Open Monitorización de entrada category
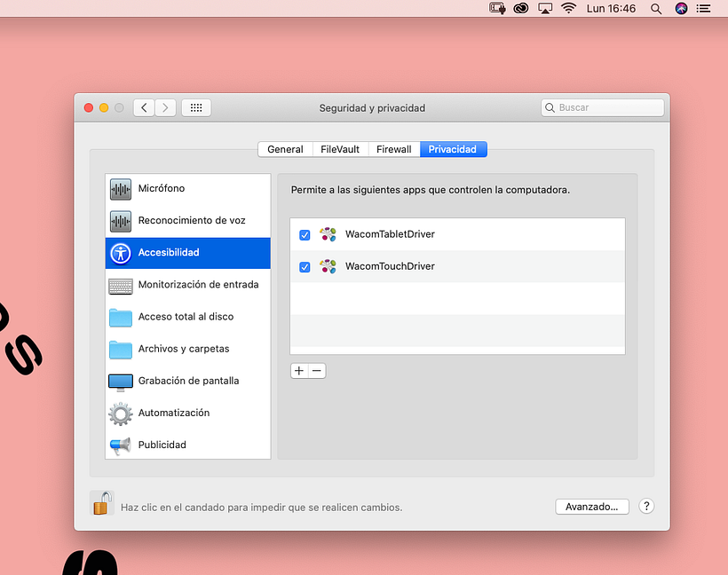 [x=188, y=285]
